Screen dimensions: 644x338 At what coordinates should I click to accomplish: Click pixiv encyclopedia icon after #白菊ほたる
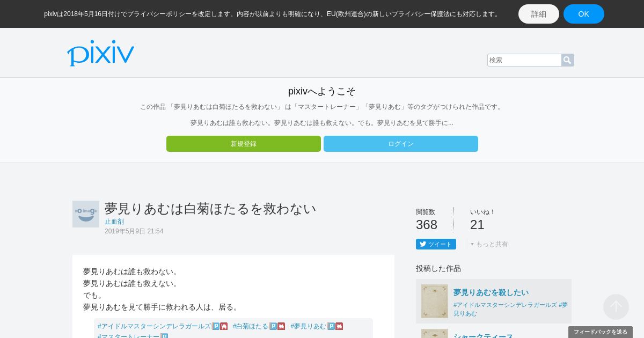(x=273, y=326)
